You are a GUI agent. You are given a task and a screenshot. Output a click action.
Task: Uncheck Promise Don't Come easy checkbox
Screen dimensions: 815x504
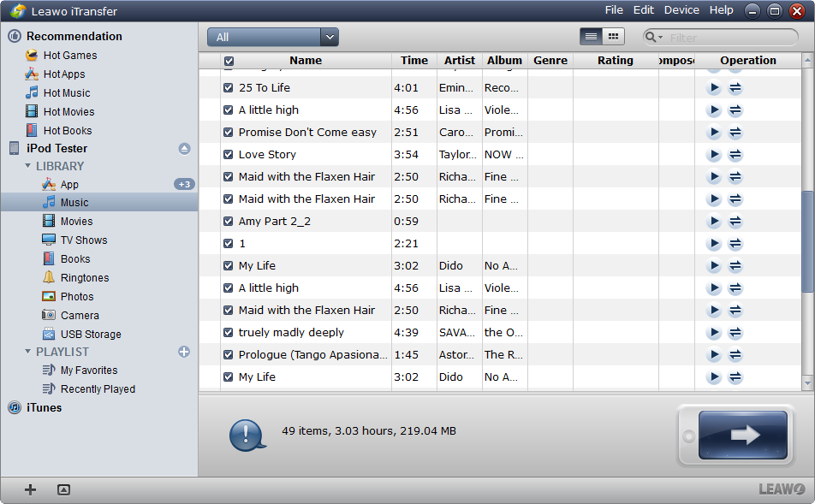coord(229,132)
